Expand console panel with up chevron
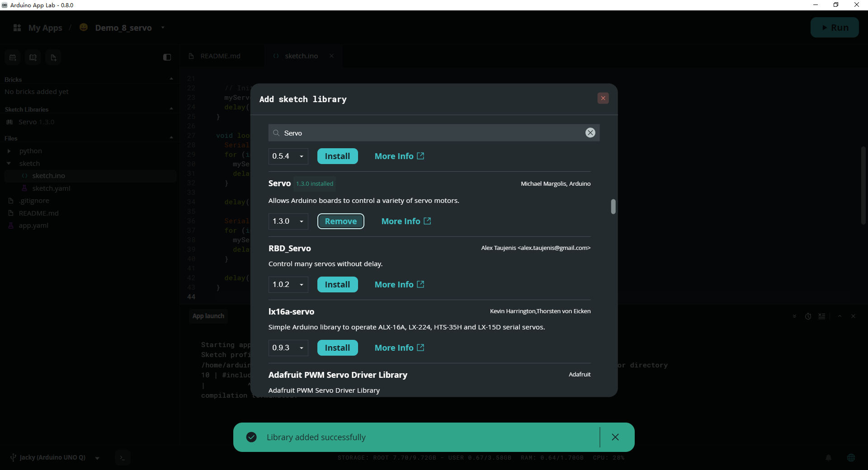This screenshot has width=868, height=470. coord(840,316)
